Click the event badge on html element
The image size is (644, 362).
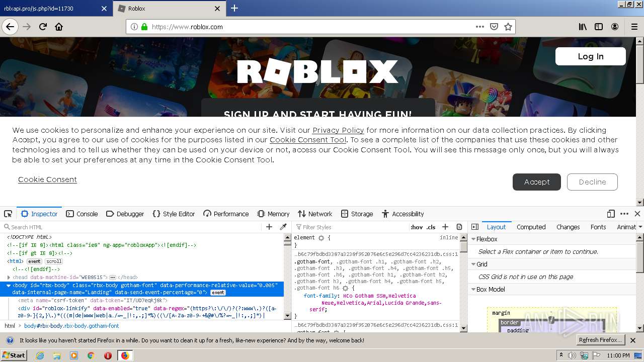34,261
